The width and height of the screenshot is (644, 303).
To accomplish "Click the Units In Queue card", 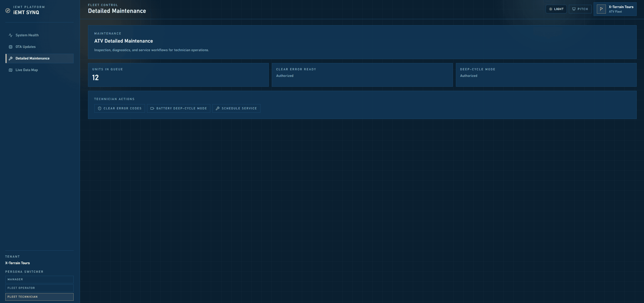I will tap(178, 75).
